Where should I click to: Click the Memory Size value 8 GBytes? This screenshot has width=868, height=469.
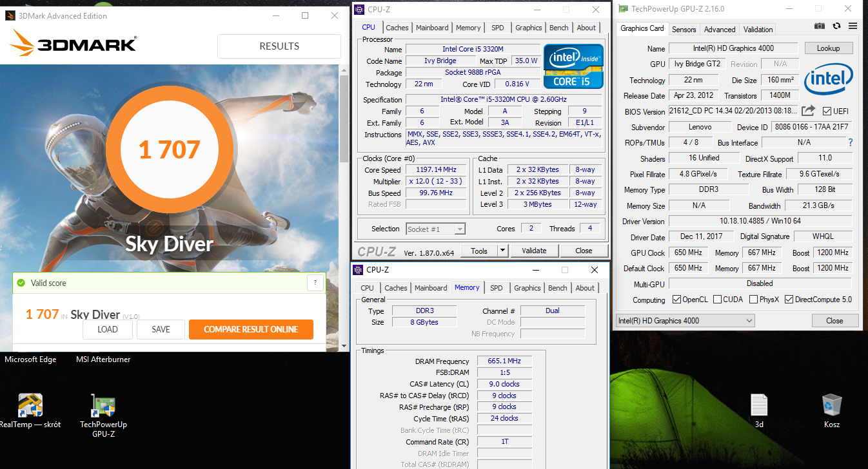point(424,322)
